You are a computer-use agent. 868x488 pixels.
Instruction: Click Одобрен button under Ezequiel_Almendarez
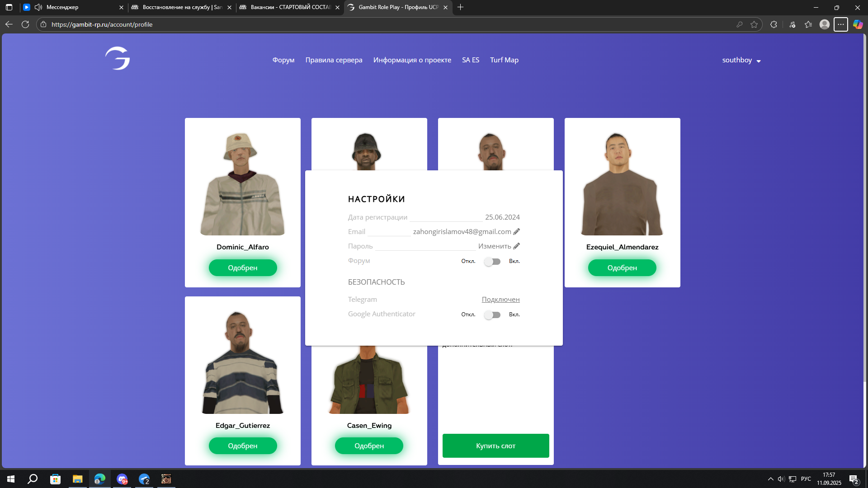pos(622,267)
